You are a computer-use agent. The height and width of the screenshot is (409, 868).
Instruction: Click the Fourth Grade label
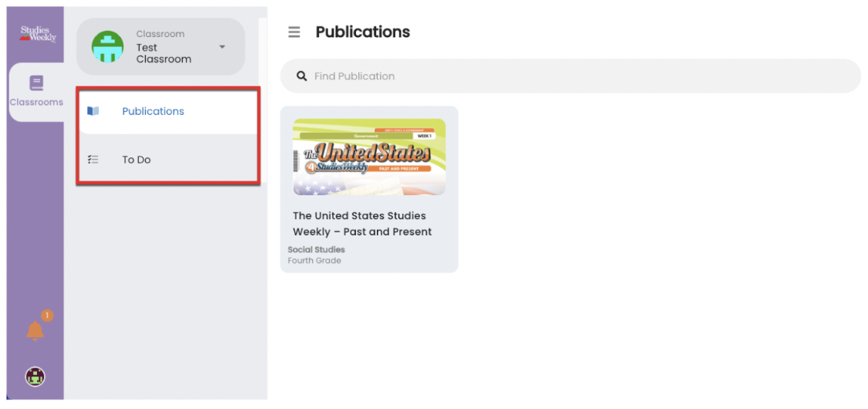pyautogui.click(x=314, y=260)
